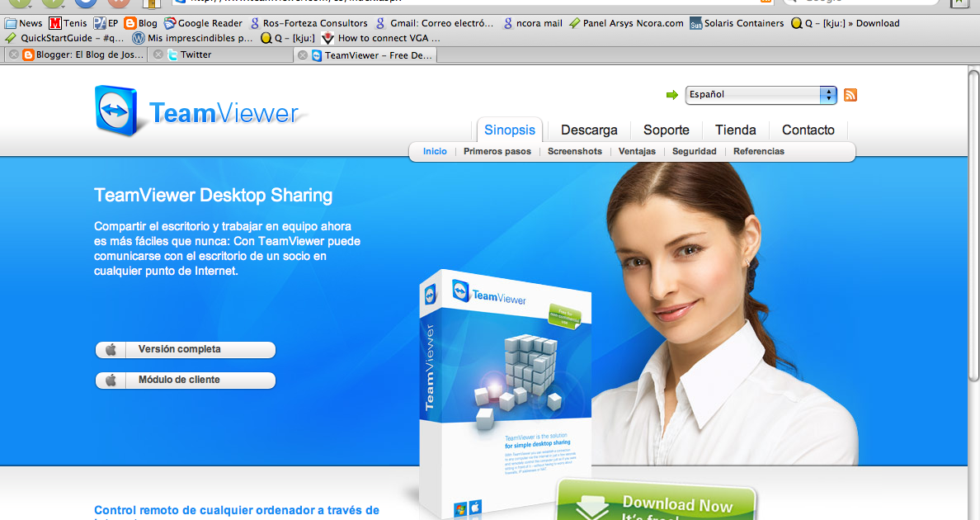Screen dimensions: 980x520
Task: Click the page's vertical scrollbar
Action: tap(973, 225)
